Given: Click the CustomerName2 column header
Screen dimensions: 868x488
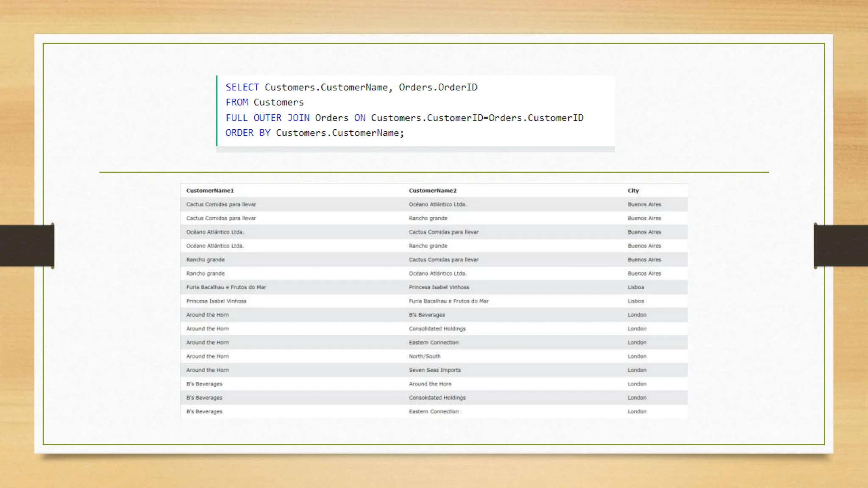Looking at the screenshot, I should [x=432, y=191].
